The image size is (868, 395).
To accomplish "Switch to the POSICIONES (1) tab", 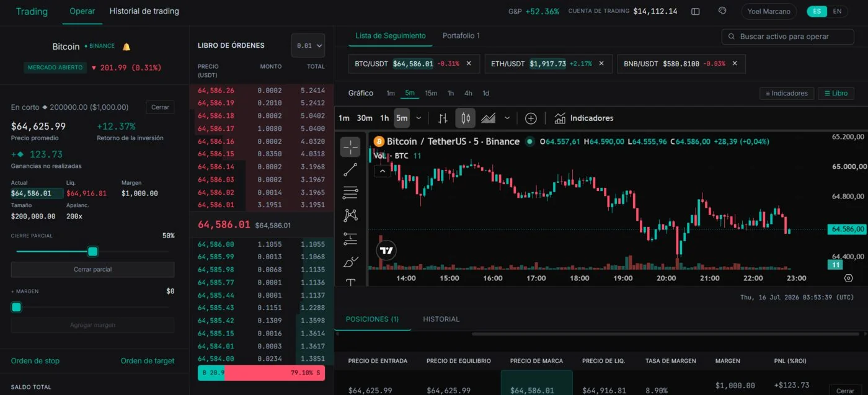I will [x=372, y=319].
